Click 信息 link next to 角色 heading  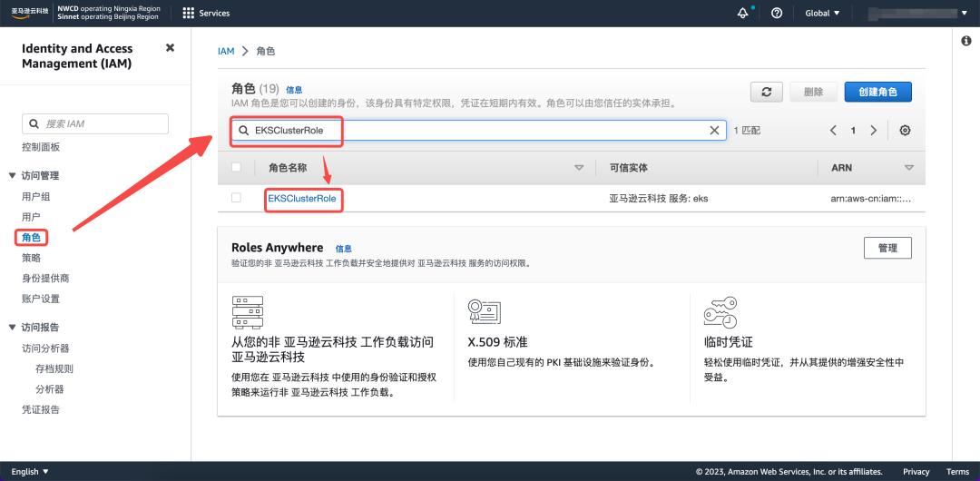point(294,90)
